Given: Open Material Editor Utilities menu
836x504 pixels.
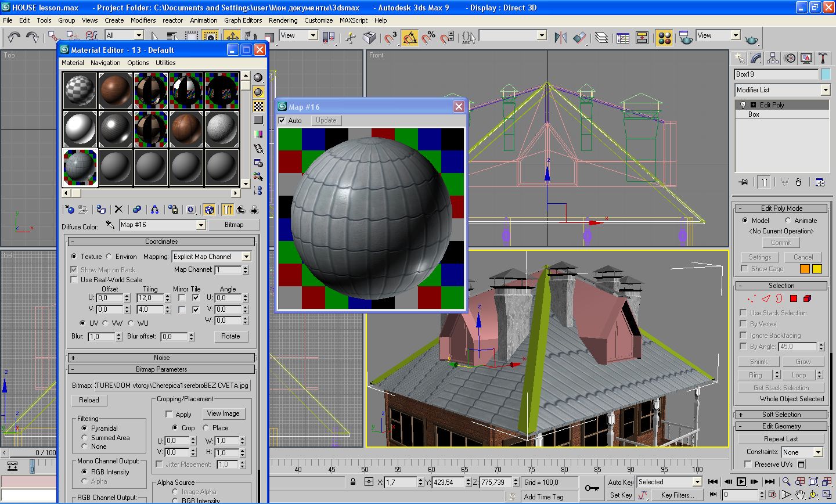Looking at the screenshot, I should (x=165, y=63).
